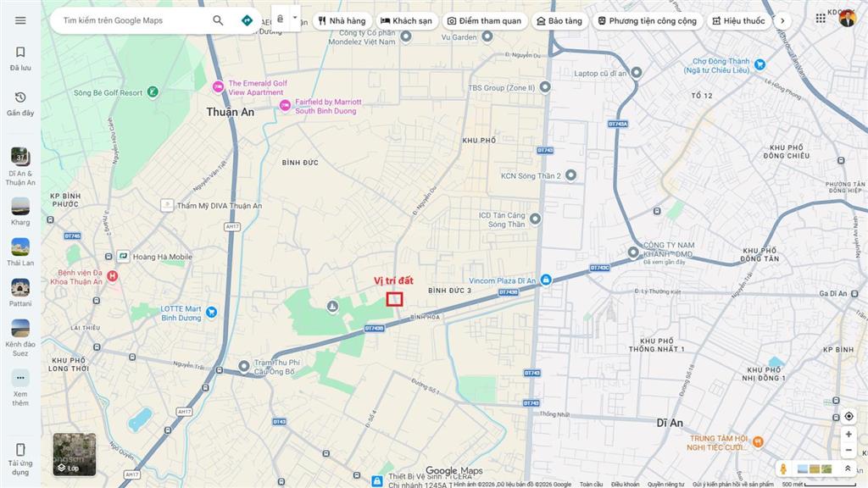Click the ê input method button
Screen dimensions: 868x488
(x=281, y=19)
